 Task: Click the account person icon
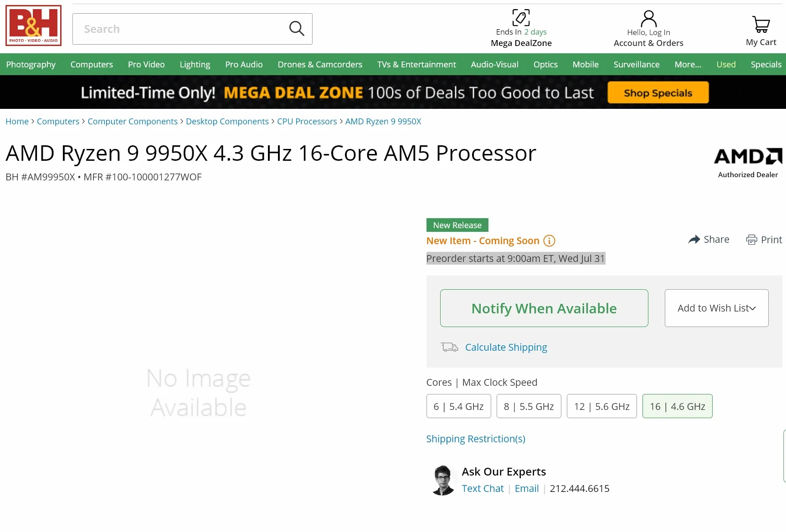pyautogui.click(x=648, y=19)
